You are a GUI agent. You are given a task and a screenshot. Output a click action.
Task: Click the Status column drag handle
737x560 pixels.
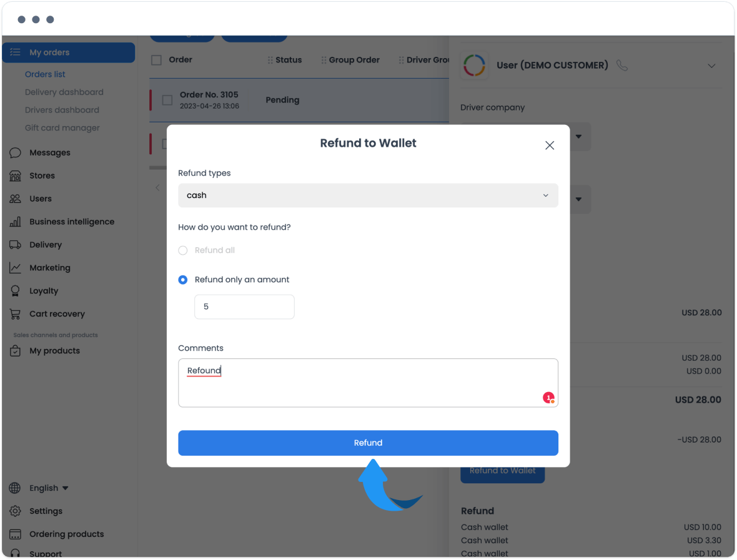270,60
